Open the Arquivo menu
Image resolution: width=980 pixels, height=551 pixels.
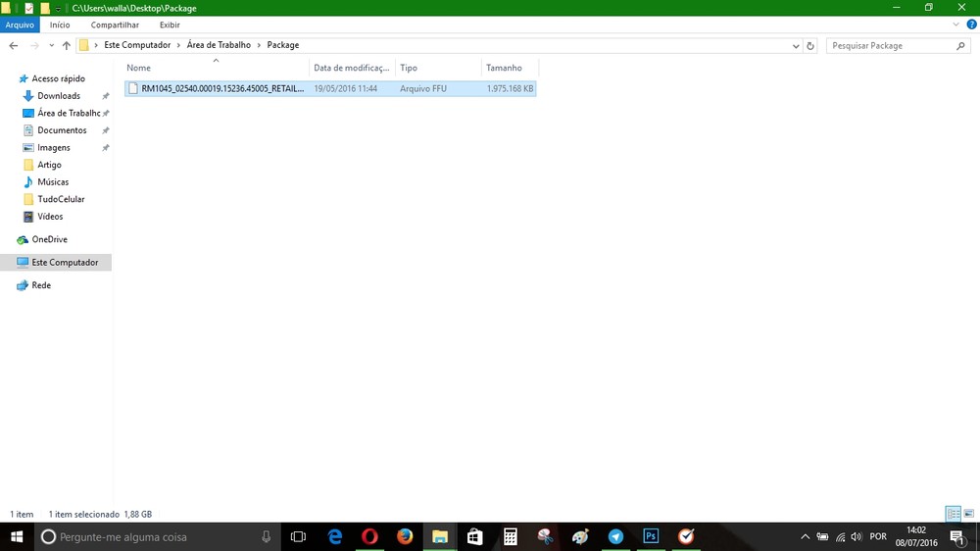pos(20,25)
